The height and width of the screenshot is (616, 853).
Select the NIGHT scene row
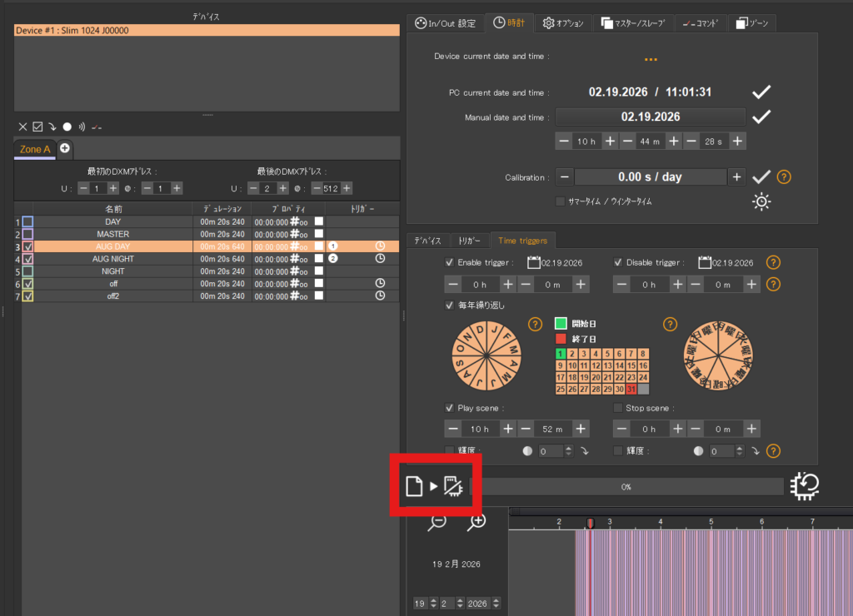[x=112, y=271]
